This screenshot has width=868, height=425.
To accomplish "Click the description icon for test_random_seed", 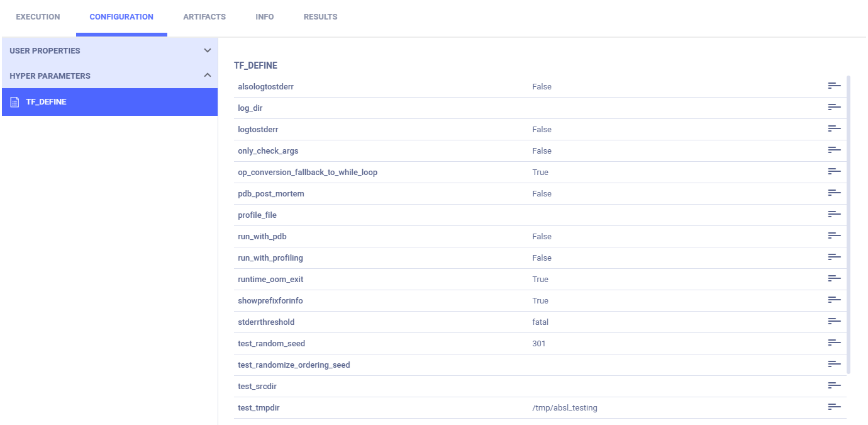I will click(x=834, y=343).
